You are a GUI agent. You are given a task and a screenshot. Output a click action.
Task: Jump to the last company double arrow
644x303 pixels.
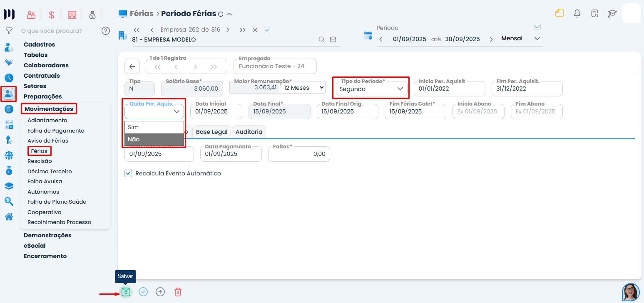(243, 30)
